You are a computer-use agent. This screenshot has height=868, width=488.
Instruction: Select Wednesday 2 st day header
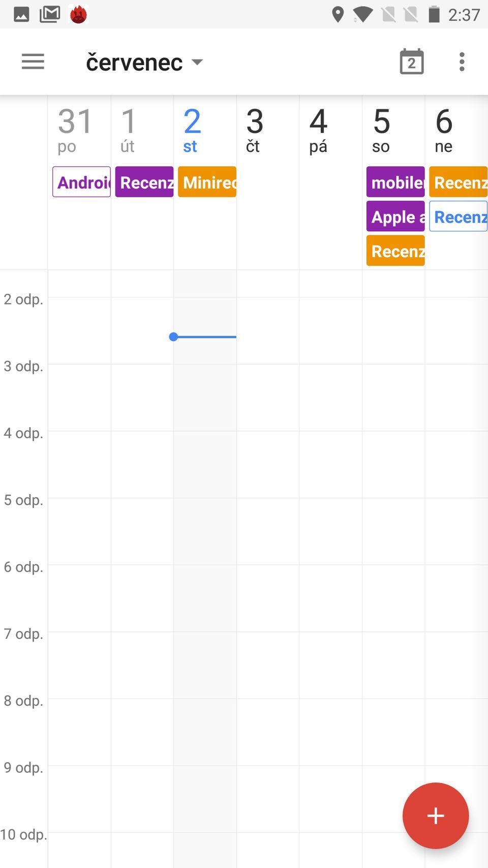[x=192, y=130]
